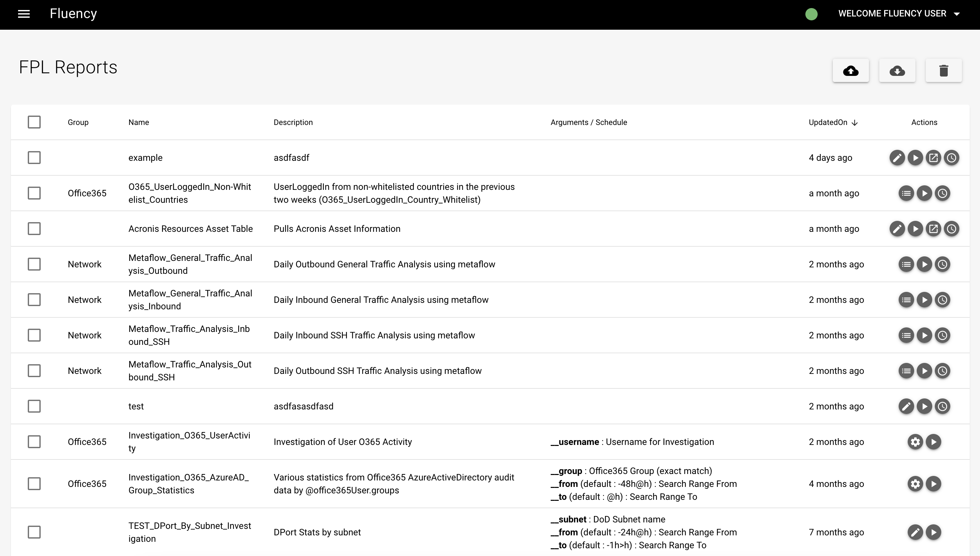
Task: Check Investigation_O365_AzureAD_Group_Statistics row box
Action: (34, 484)
